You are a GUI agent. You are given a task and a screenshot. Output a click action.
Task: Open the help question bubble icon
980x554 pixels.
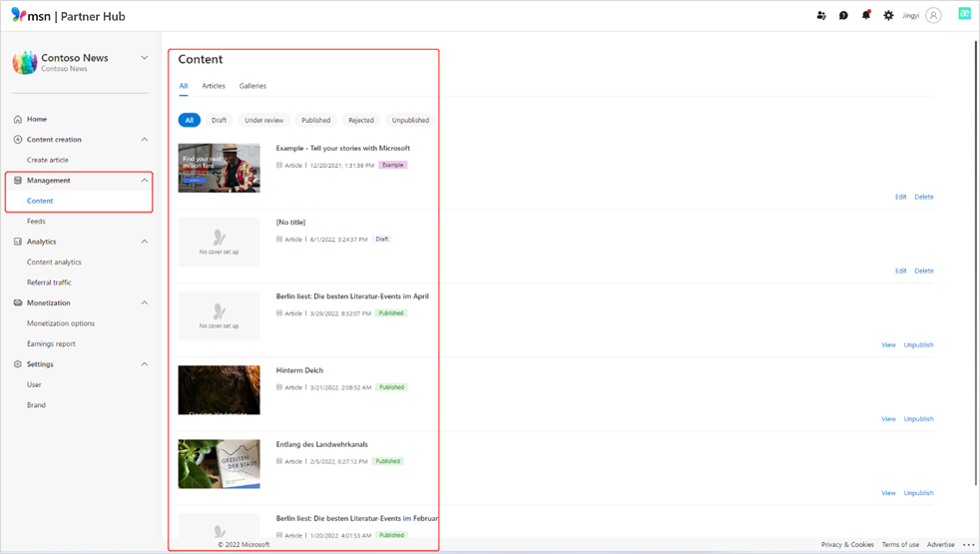click(843, 15)
